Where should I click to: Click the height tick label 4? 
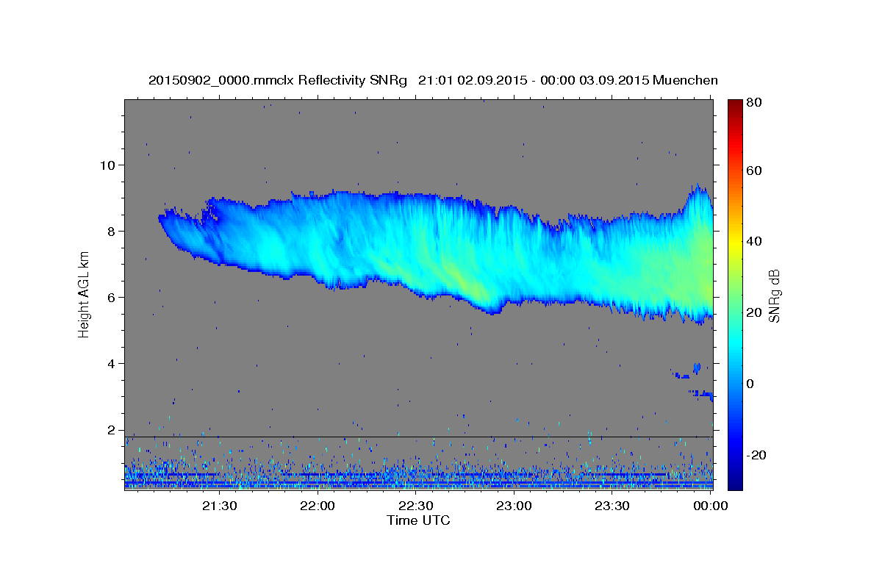click(x=112, y=364)
